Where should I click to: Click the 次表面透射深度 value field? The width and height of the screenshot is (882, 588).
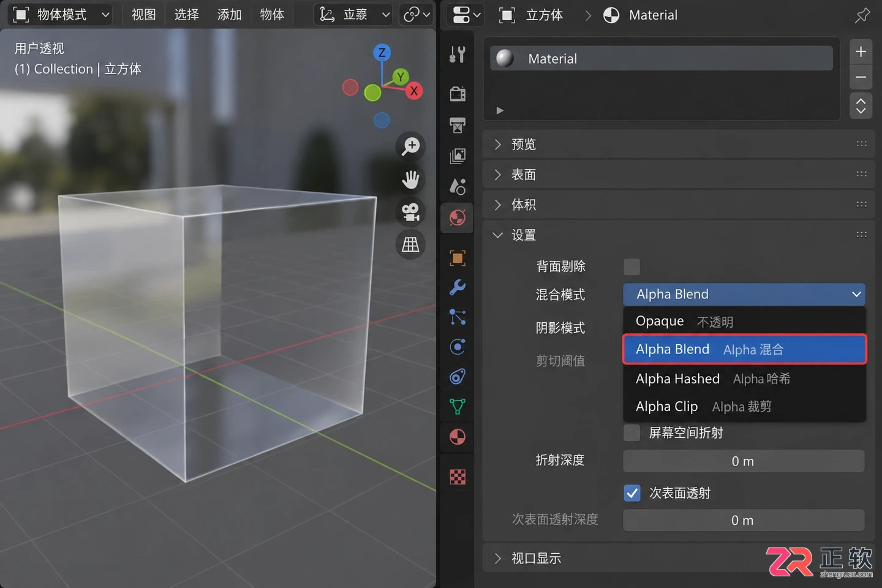(x=744, y=520)
